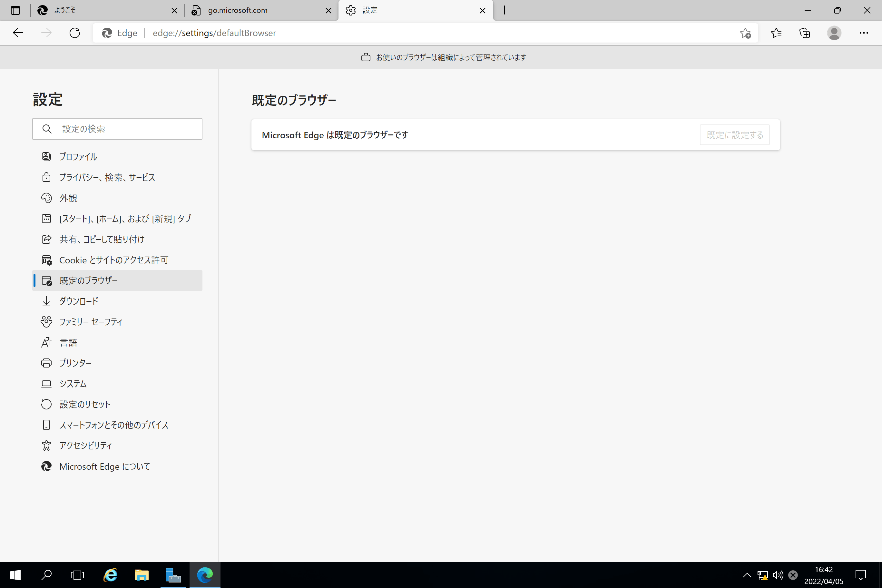Open Microsoft Edge について page

pyautogui.click(x=105, y=466)
